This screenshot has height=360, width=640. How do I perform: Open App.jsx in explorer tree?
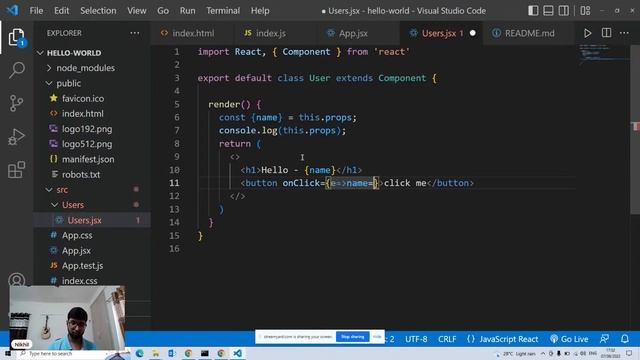[x=76, y=251]
